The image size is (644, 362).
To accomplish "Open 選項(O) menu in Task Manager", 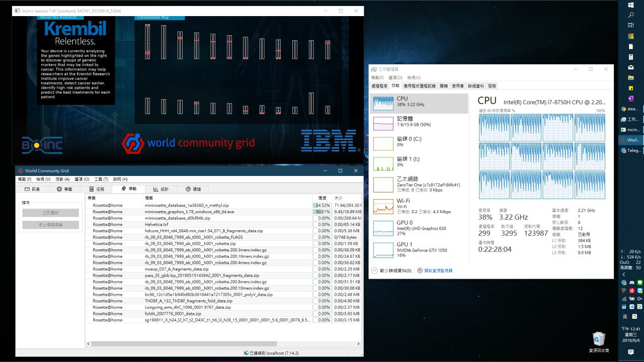I will click(x=395, y=77).
